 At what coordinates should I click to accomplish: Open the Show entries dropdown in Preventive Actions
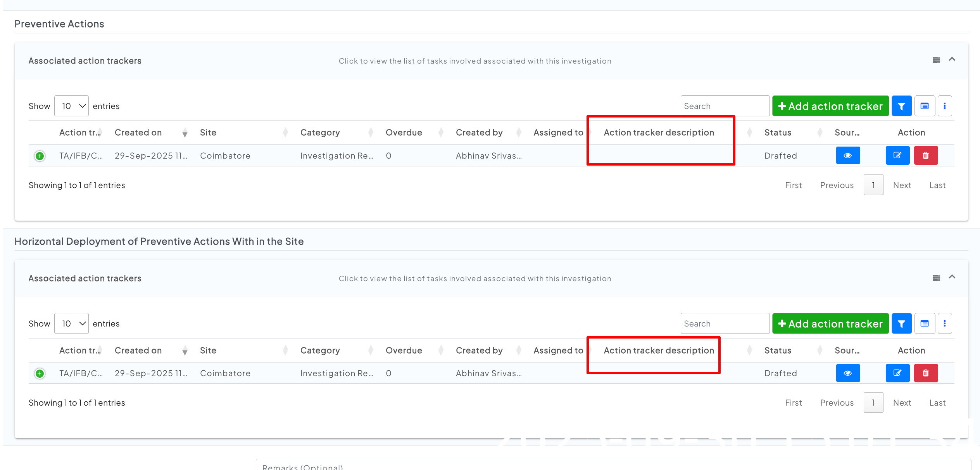(72, 106)
